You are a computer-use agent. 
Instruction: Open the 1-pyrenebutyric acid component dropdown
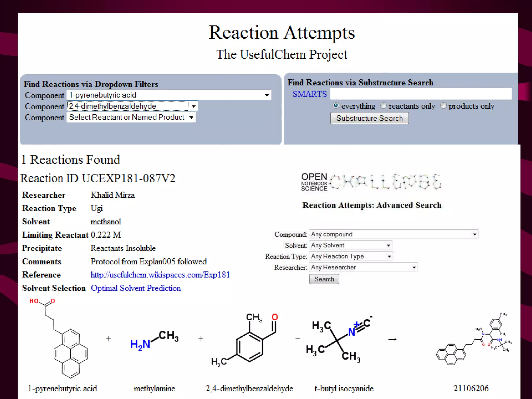[169, 95]
